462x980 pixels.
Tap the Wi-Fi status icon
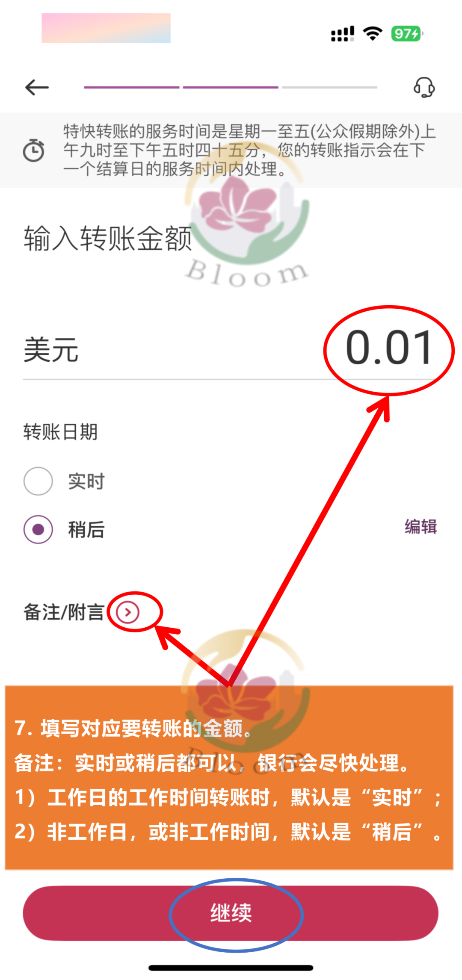[x=373, y=34]
